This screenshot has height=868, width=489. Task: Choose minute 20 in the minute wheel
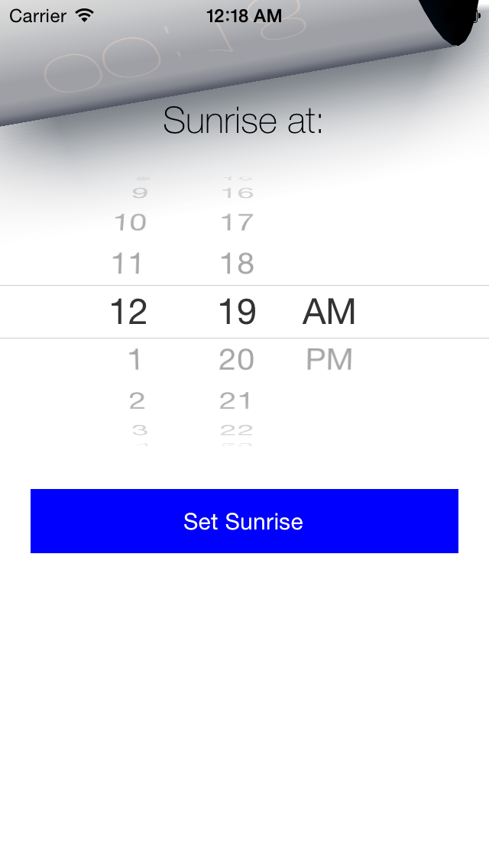[x=236, y=359]
